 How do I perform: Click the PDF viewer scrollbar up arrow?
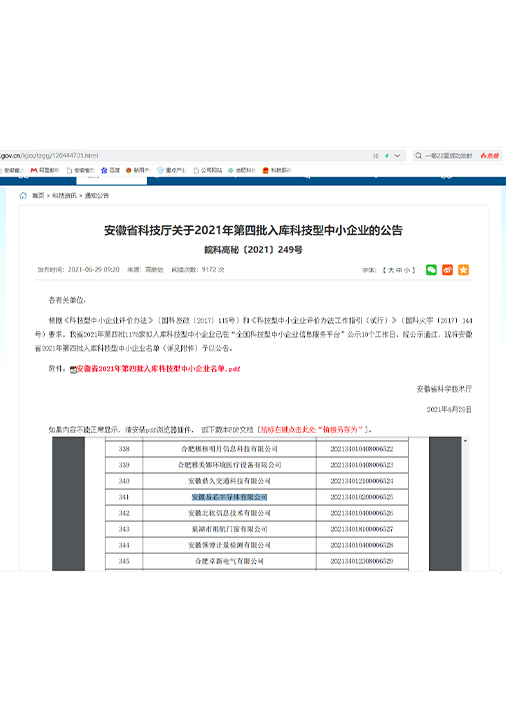(x=465, y=441)
